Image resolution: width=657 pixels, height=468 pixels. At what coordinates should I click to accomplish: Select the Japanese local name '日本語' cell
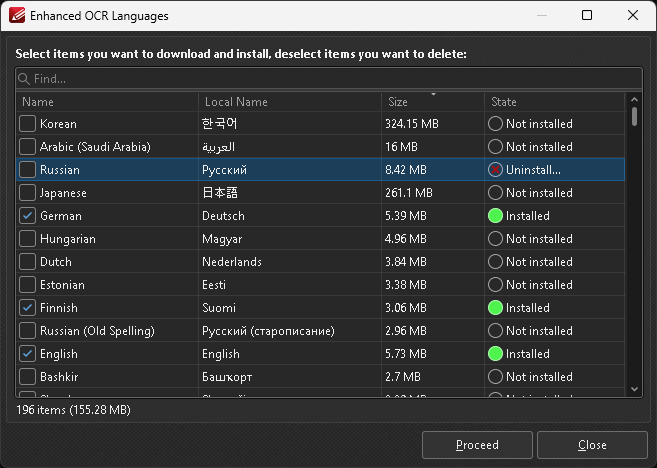(290, 193)
